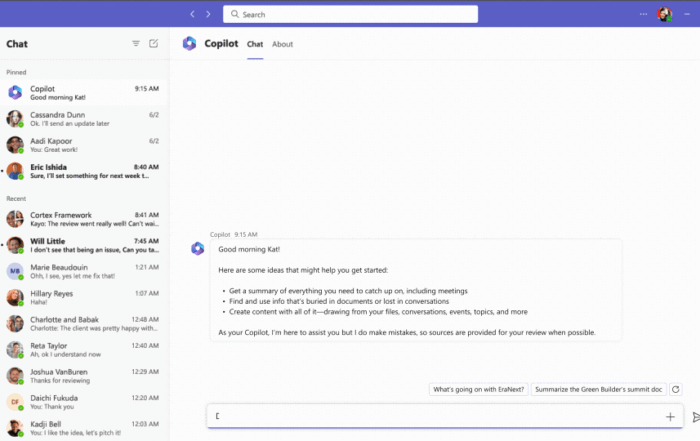Click Will Little's avatar
This screenshot has width=700, height=441.
[15, 245]
